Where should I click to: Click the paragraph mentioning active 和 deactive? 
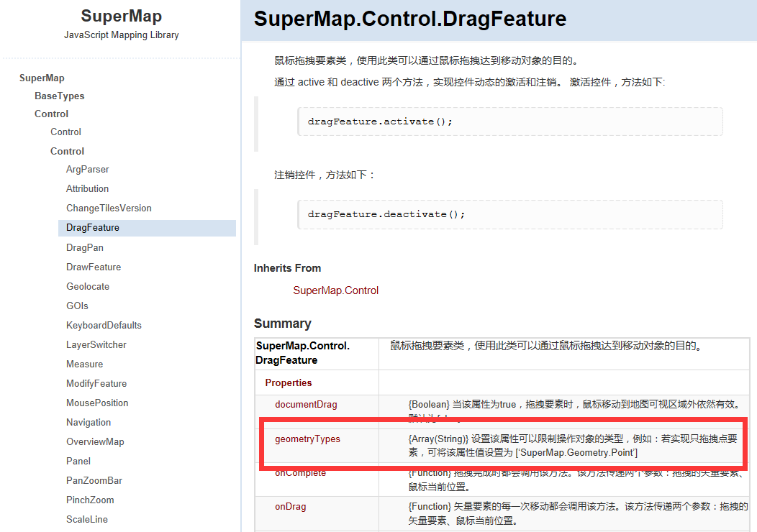tap(470, 82)
